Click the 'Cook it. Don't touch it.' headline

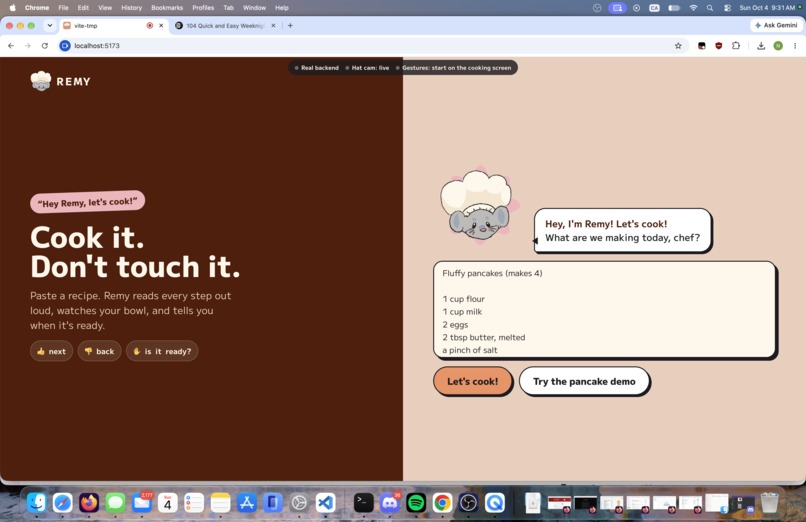point(135,252)
